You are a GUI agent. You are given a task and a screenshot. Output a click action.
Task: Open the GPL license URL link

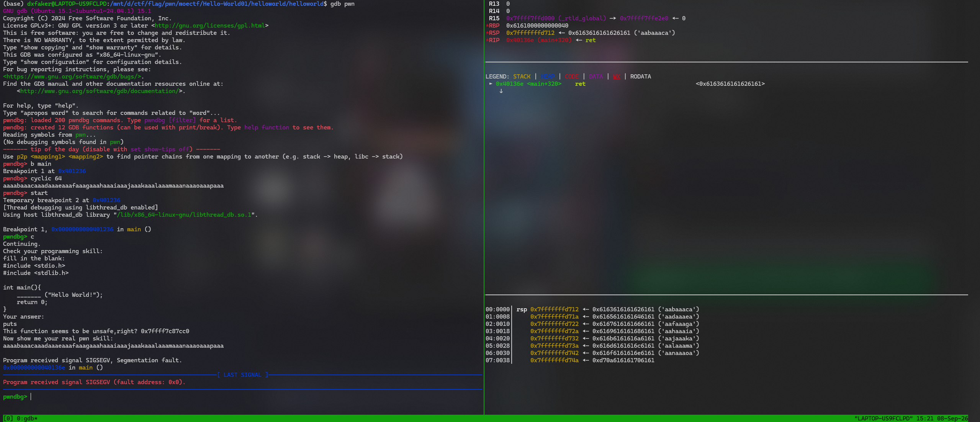tap(210, 26)
